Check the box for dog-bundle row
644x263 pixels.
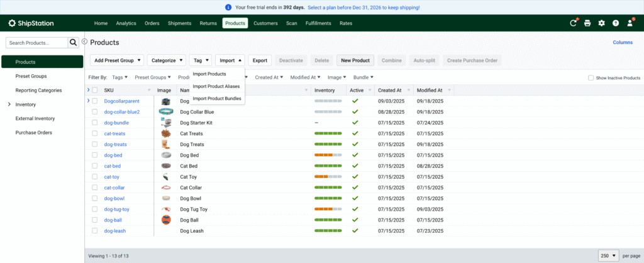(x=95, y=123)
